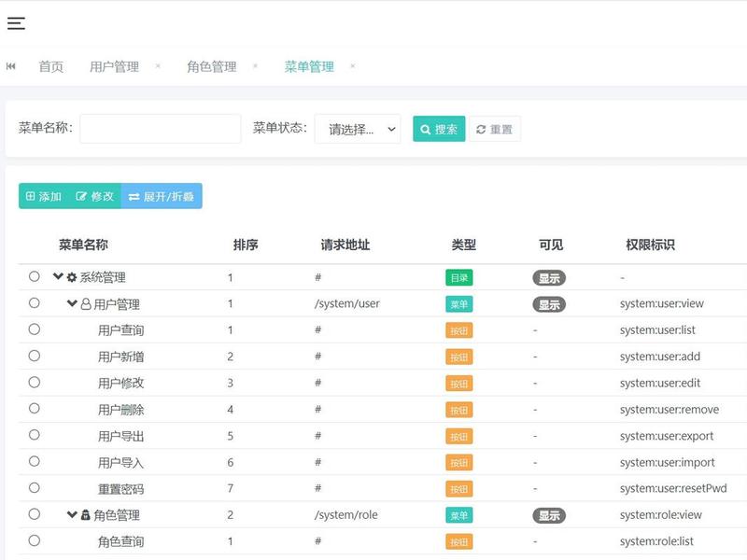Viewport: 747px width, 560px height.
Task: Close the 菜单管理 tab with its x
Action: coord(353,65)
